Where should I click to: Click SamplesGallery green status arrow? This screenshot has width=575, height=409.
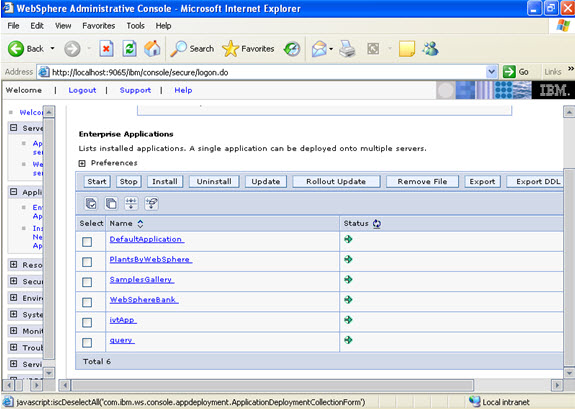tap(348, 280)
